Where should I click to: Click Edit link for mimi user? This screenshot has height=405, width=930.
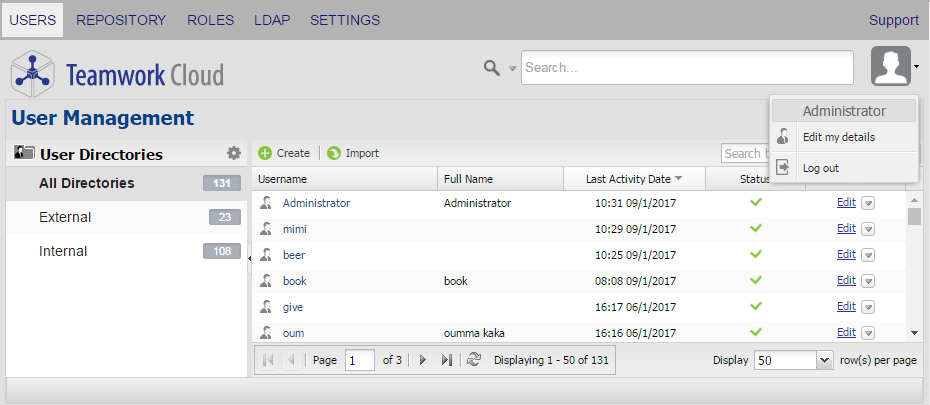coord(846,229)
